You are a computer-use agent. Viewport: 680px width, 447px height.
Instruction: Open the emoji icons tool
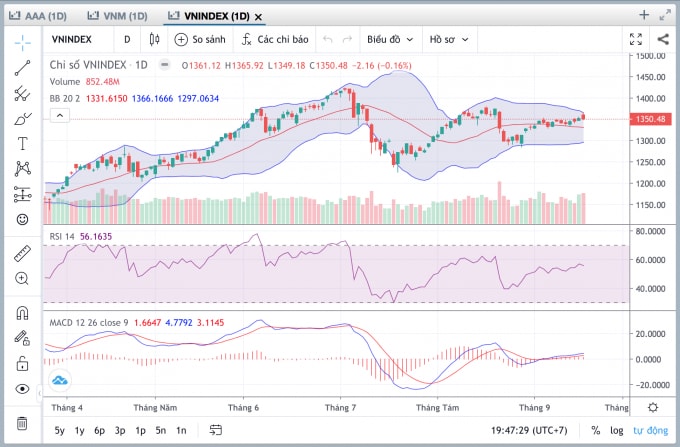click(22, 219)
